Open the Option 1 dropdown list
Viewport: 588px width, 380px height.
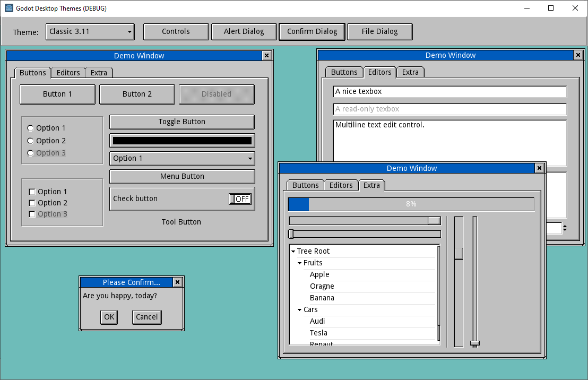[x=182, y=158]
